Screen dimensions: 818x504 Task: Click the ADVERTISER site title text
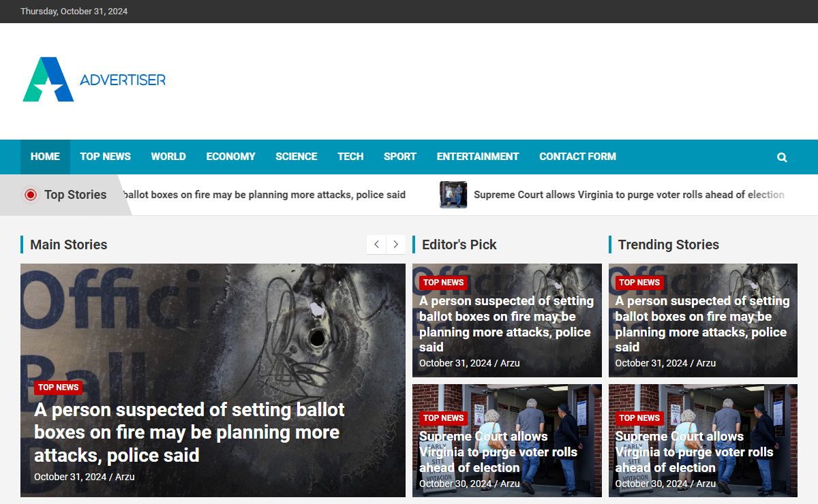click(123, 80)
